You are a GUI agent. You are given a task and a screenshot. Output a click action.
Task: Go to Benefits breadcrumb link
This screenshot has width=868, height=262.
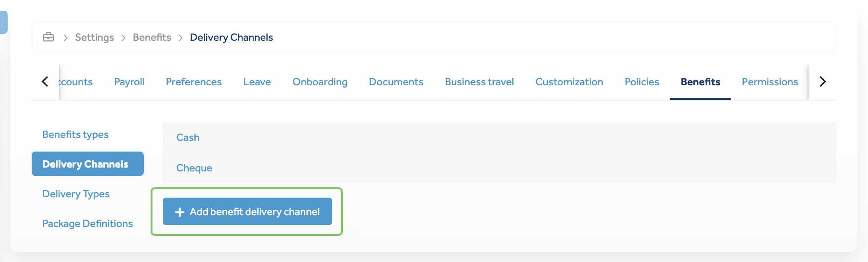[152, 37]
